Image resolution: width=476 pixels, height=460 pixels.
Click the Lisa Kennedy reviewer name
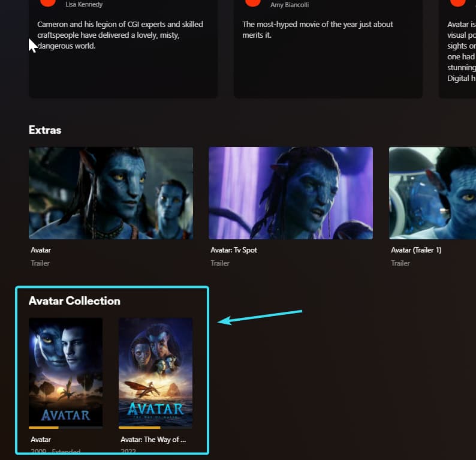(84, 4)
